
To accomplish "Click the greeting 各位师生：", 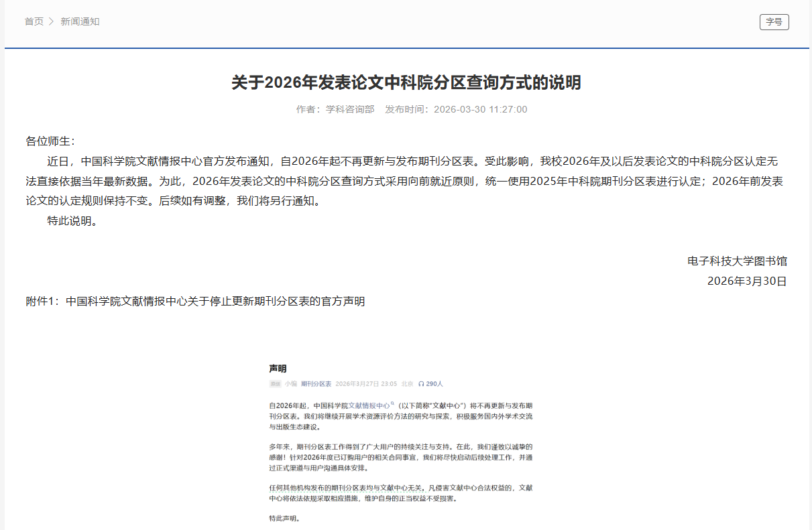I will click(50, 141).
